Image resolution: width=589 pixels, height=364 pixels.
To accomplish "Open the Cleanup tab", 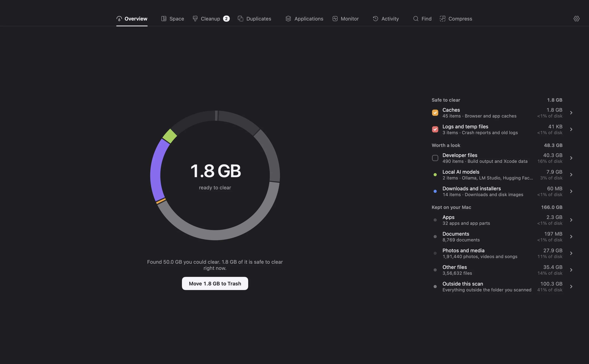I will (211, 19).
